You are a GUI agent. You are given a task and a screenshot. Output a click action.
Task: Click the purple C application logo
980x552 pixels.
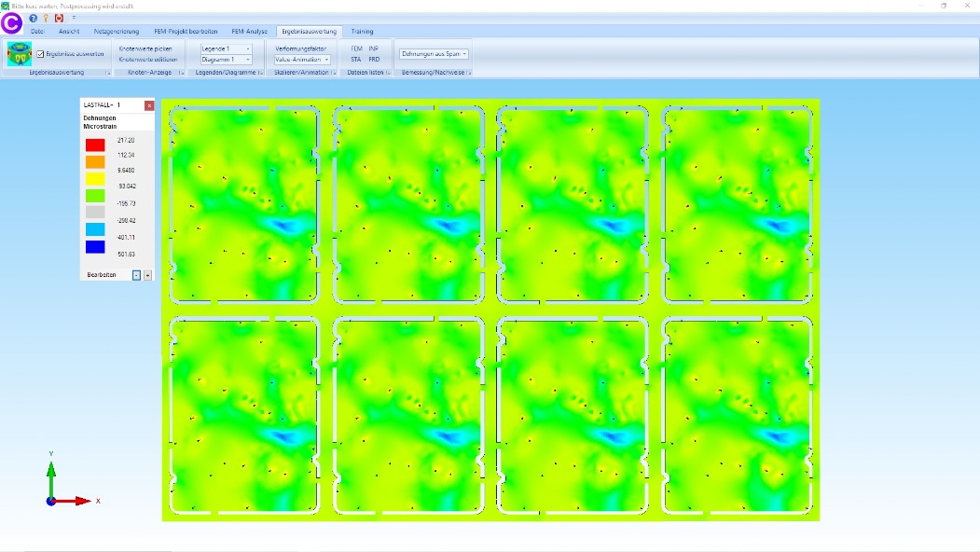coord(11,23)
